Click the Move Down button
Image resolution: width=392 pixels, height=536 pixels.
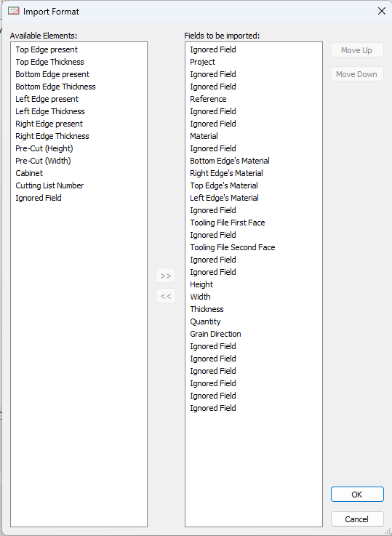[x=357, y=74]
